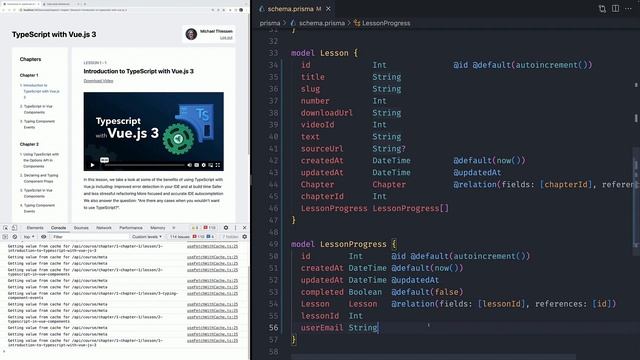Open Introduction to TypeScript lesson in Chapter 1
Viewport: 640px width, 360px height.
(41, 91)
